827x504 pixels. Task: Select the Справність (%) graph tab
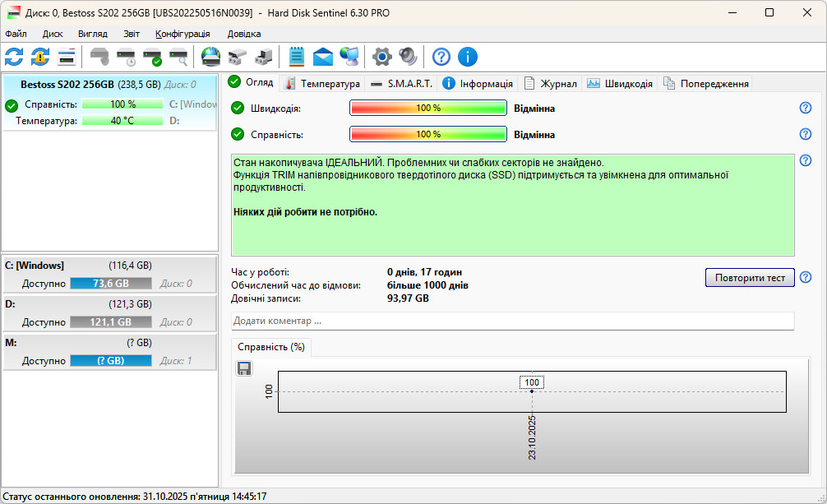click(271, 347)
